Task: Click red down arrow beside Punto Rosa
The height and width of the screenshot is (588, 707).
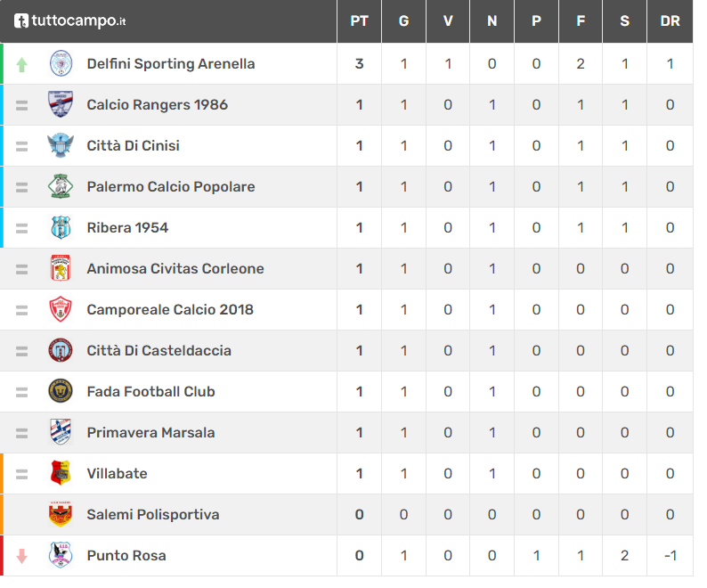Action: 21,556
